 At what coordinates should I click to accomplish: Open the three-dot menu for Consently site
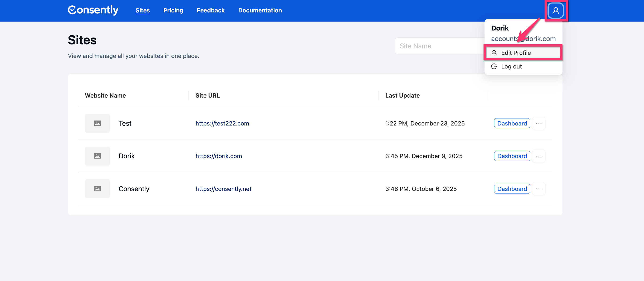[539, 189]
